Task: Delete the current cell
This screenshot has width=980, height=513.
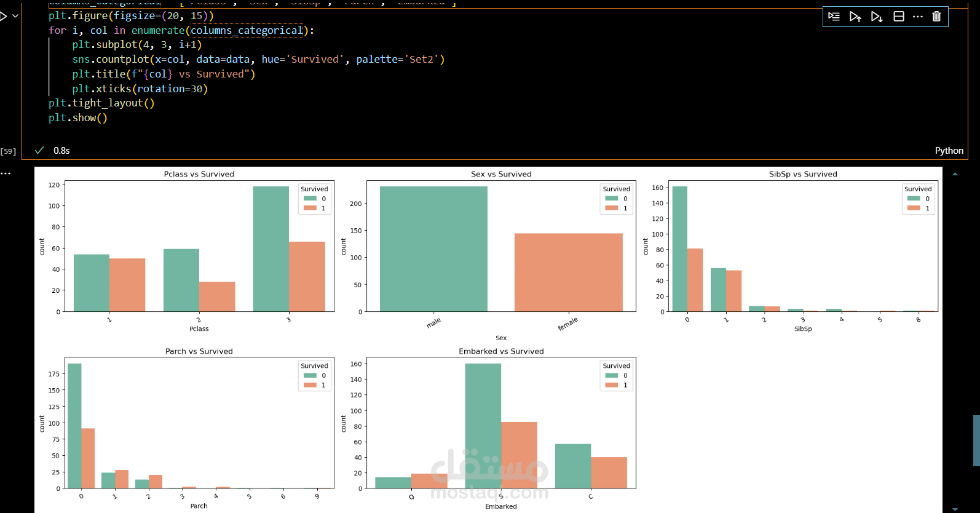Action: coord(936,17)
